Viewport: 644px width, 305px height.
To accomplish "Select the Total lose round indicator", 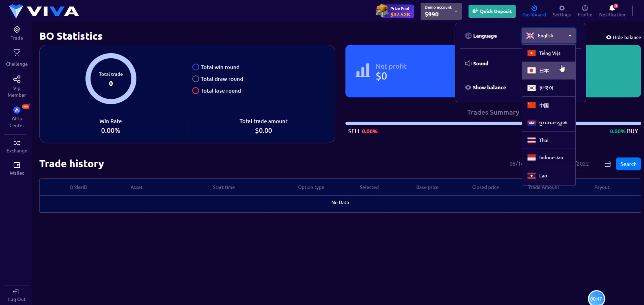I will pos(195,91).
